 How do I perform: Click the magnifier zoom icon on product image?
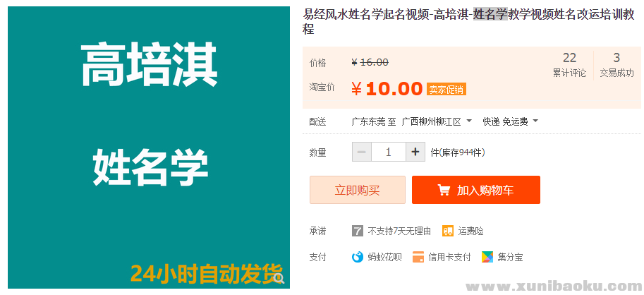pyautogui.click(x=279, y=279)
